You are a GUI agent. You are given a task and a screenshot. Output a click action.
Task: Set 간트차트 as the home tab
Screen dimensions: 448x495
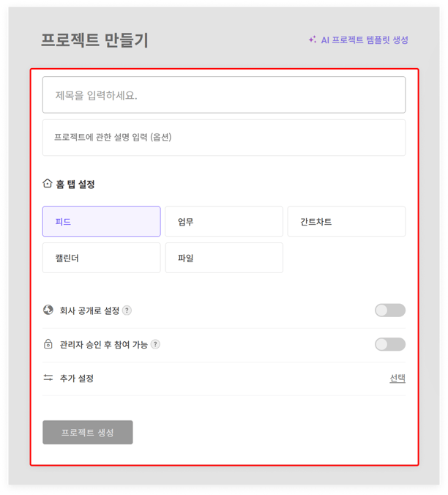(x=346, y=222)
